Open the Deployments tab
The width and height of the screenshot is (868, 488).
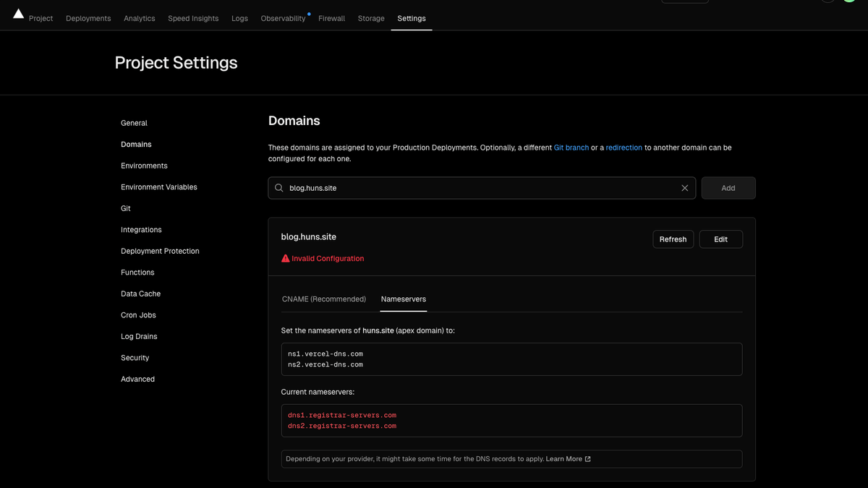[88, 18]
